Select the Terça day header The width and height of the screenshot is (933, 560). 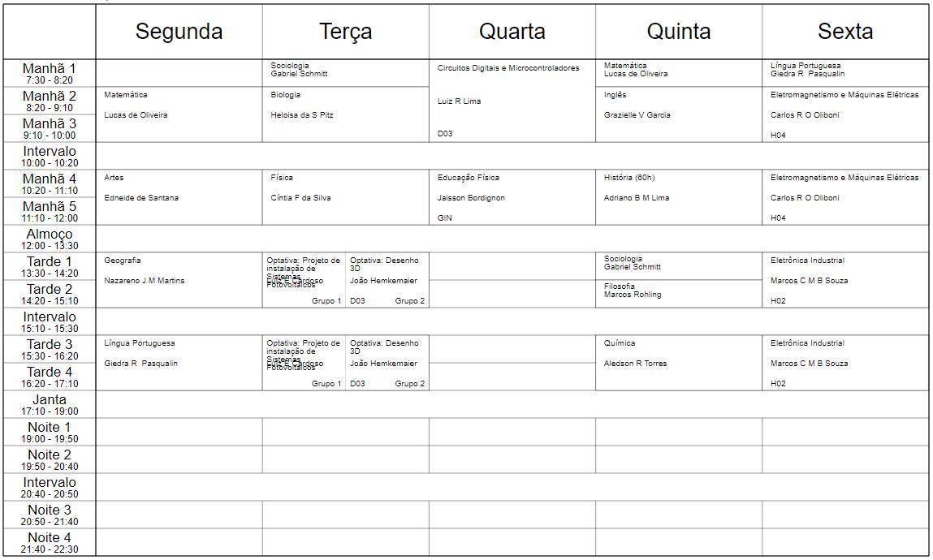coord(345,32)
